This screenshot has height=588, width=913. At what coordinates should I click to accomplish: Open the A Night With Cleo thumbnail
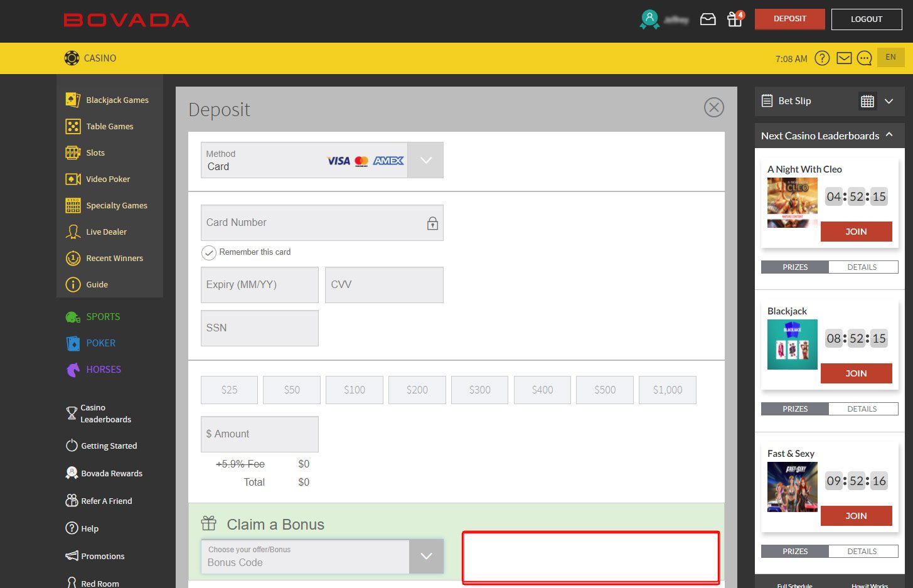(x=793, y=203)
